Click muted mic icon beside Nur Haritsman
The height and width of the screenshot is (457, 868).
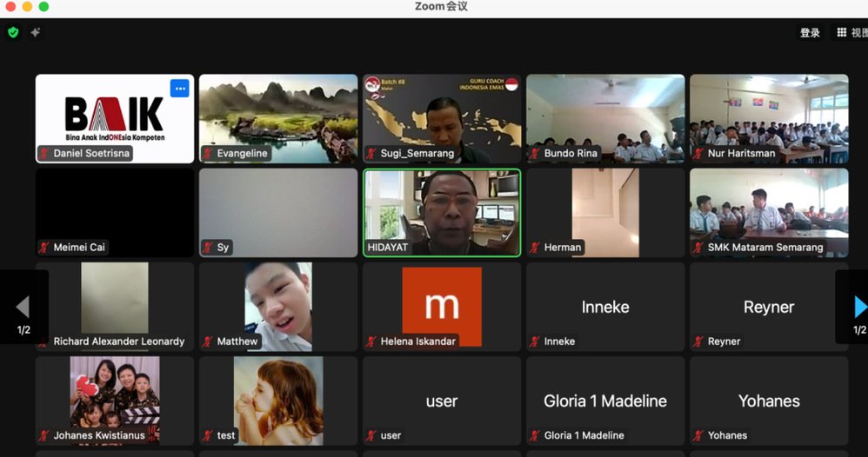[x=698, y=153]
